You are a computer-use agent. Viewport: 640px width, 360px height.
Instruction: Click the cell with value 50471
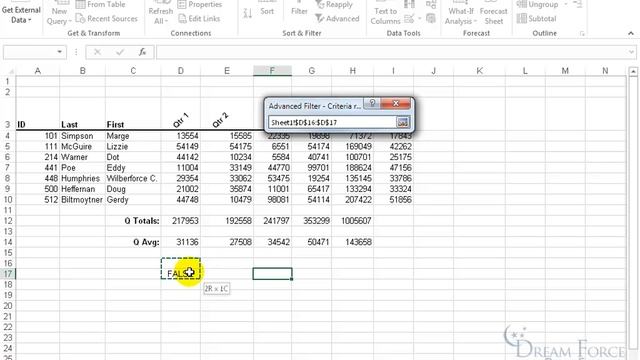[x=312, y=242]
